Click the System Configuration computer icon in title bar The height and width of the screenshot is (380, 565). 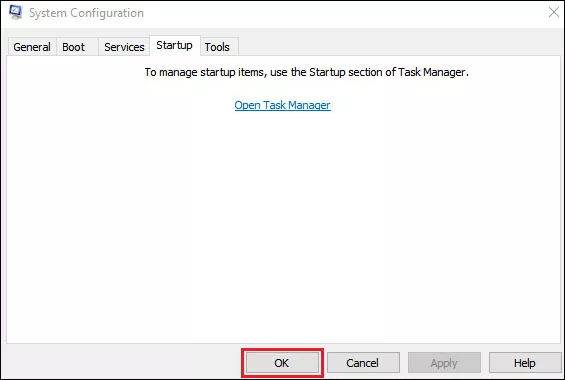coord(16,12)
